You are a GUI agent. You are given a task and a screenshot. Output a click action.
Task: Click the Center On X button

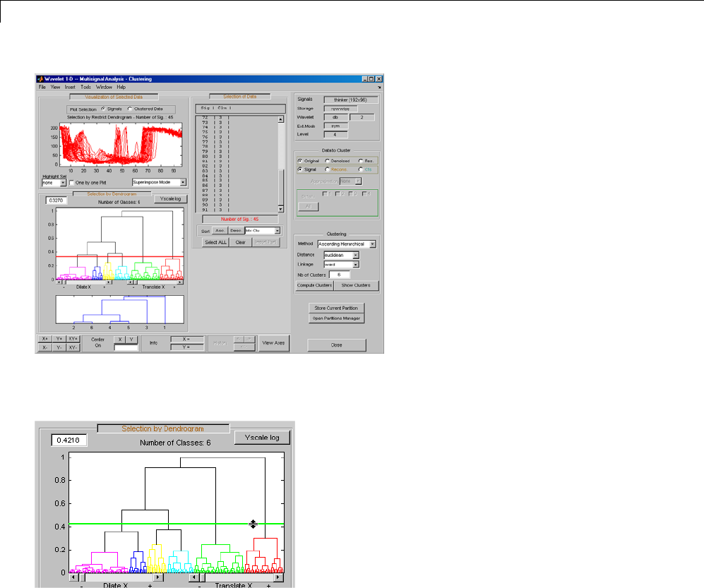tap(120, 340)
